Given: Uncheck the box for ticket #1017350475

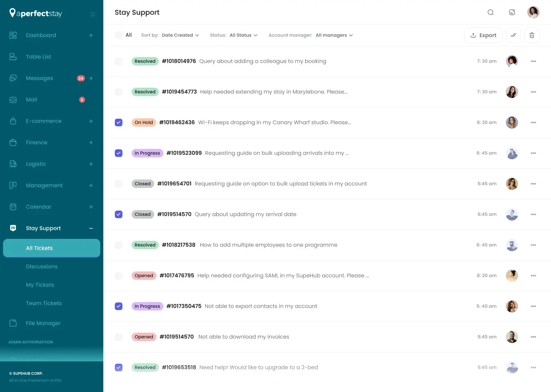Looking at the screenshot, I should click(x=119, y=306).
